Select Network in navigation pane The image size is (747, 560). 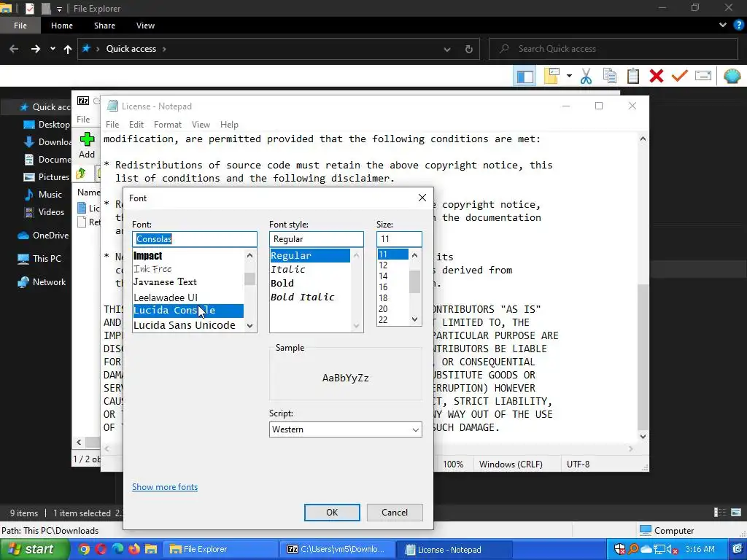coord(49,282)
